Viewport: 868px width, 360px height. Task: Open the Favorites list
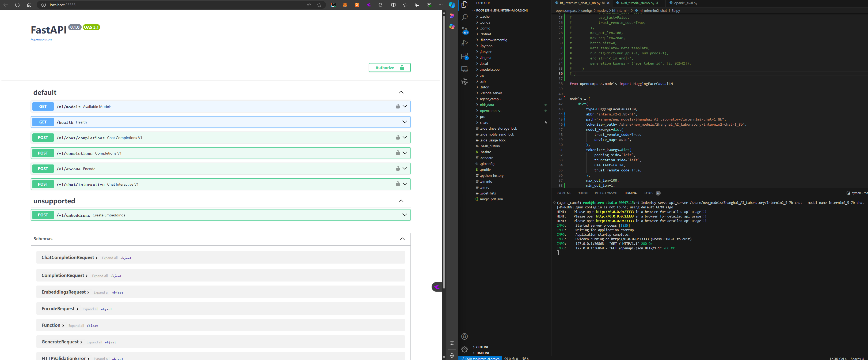coord(405,5)
